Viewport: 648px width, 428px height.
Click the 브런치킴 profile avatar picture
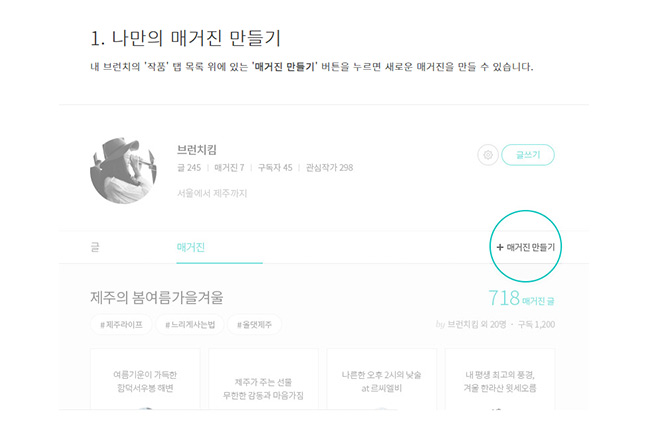point(122,169)
